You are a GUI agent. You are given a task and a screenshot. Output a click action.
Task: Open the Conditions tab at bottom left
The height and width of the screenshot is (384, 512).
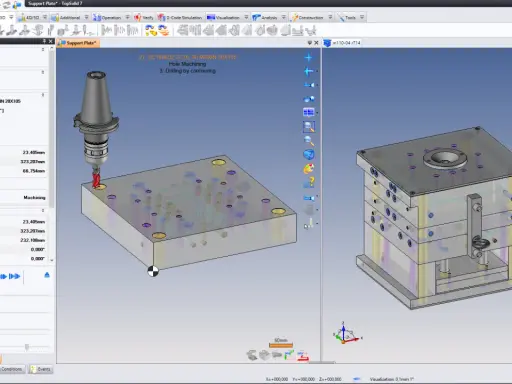point(12,369)
